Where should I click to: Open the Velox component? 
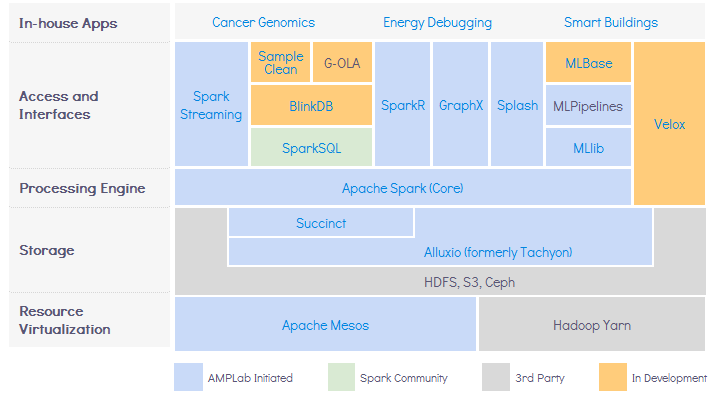click(x=669, y=123)
